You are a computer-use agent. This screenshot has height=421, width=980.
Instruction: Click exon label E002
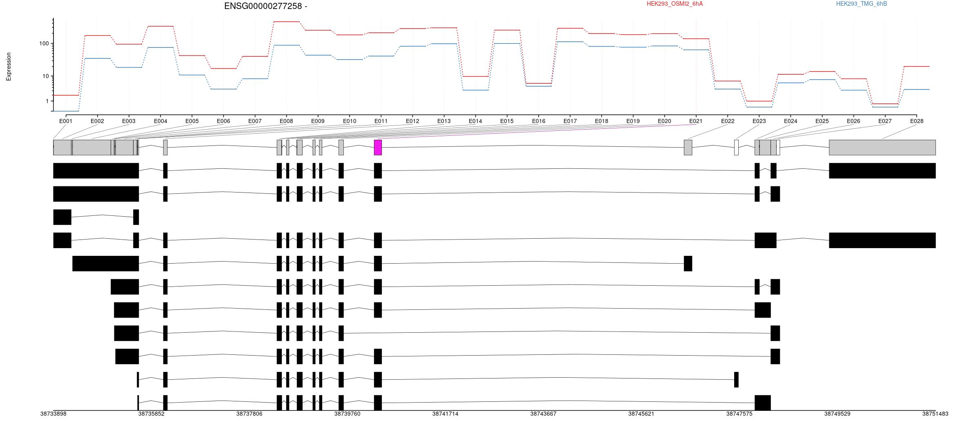(x=97, y=121)
